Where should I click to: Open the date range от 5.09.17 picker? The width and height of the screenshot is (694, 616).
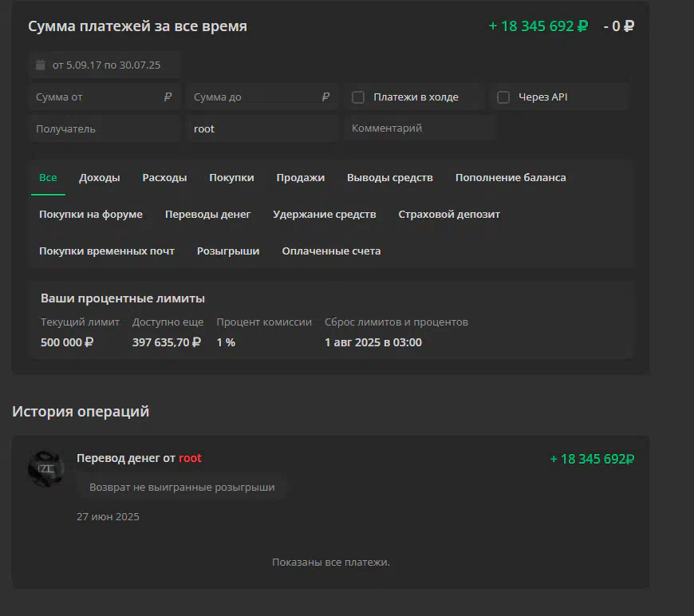pos(104,65)
